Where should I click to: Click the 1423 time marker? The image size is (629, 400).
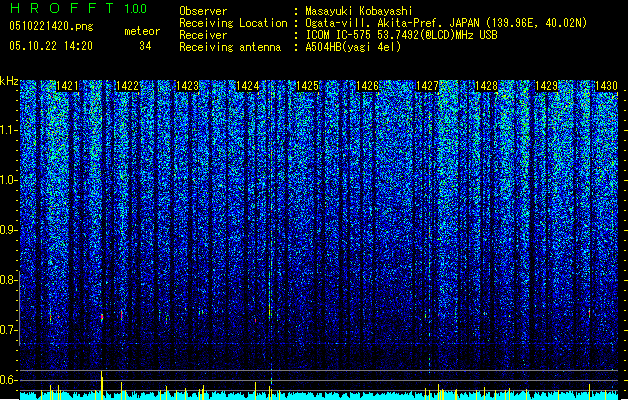point(187,86)
